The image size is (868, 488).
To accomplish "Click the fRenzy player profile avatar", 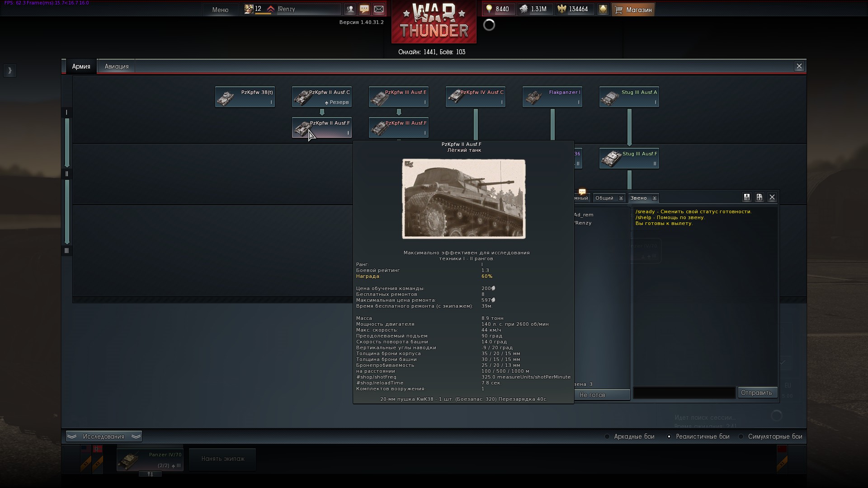I will point(249,9).
